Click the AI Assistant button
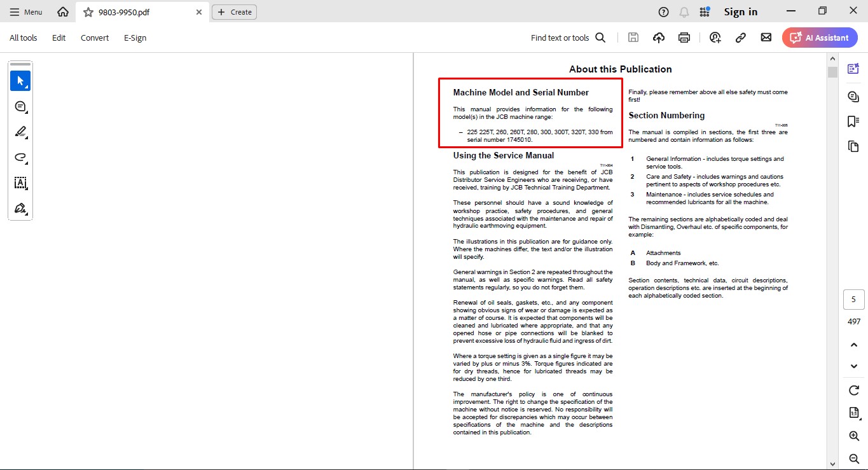This screenshot has height=470, width=868. (820, 38)
